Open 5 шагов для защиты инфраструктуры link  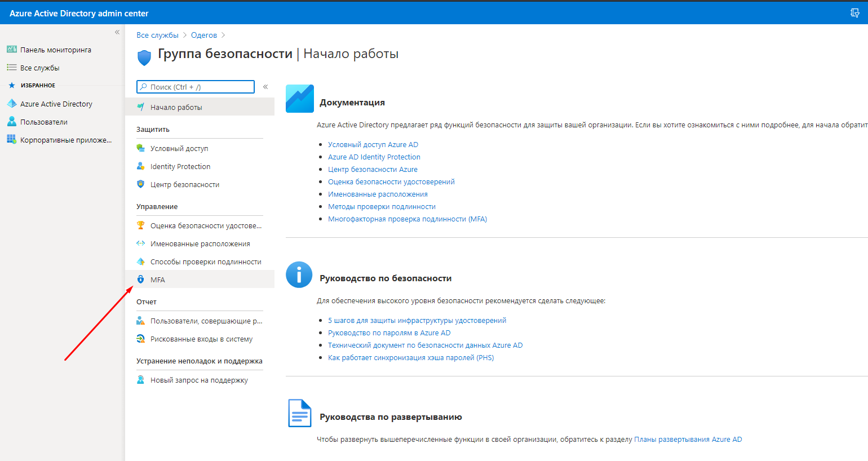pyautogui.click(x=417, y=320)
